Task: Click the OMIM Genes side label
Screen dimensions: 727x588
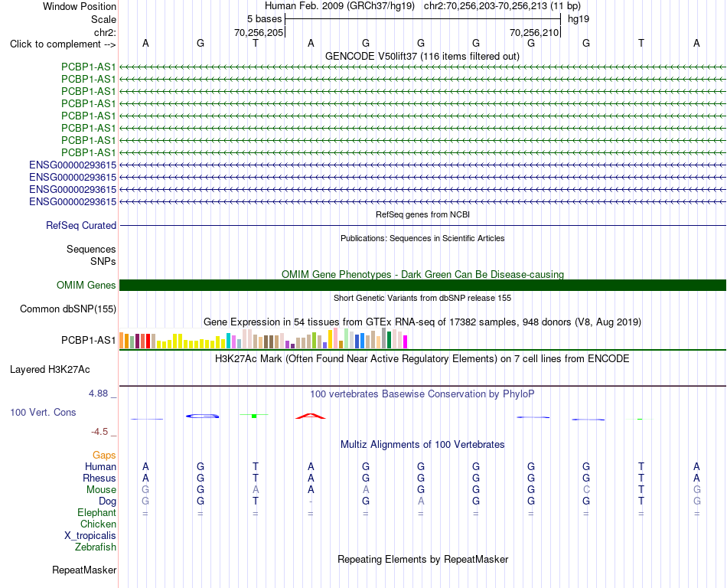Action: click(x=86, y=285)
